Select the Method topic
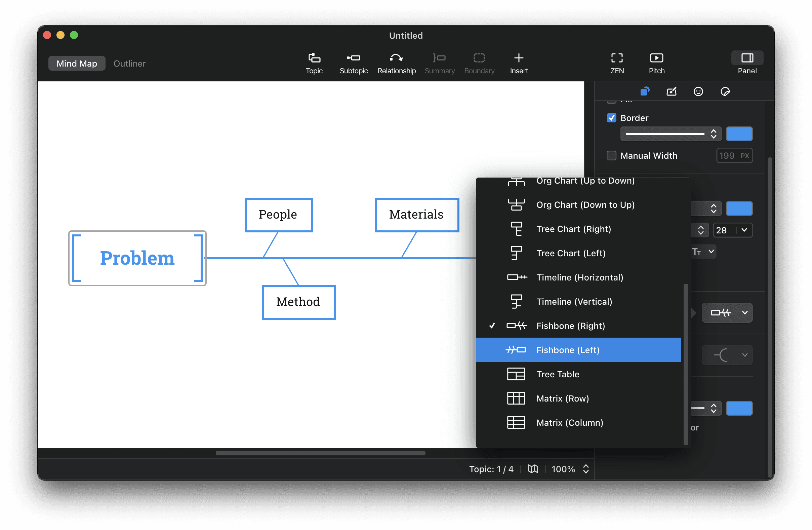 [x=298, y=302]
